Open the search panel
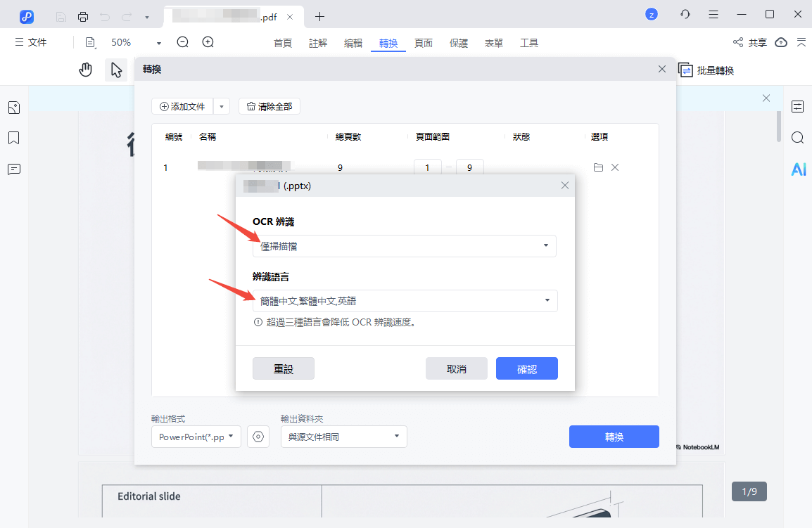812x528 pixels. tap(797, 137)
